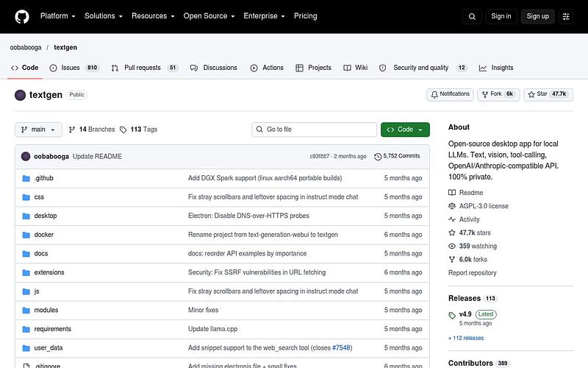
Task: Open the appearance settings icon beside Sign up
Action: (566, 16)
